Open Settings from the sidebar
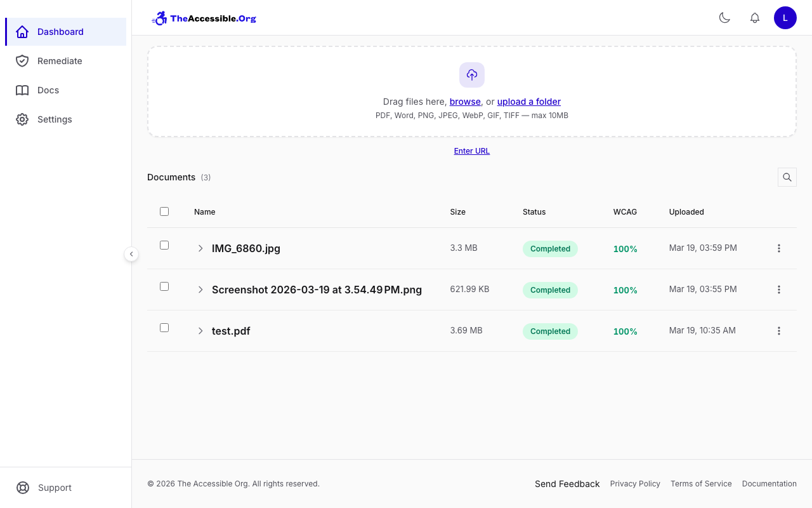 [x=55, y=119]
